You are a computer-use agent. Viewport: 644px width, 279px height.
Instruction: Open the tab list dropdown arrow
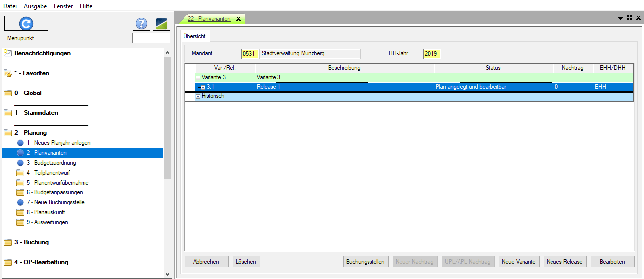[x=621, y=18]
